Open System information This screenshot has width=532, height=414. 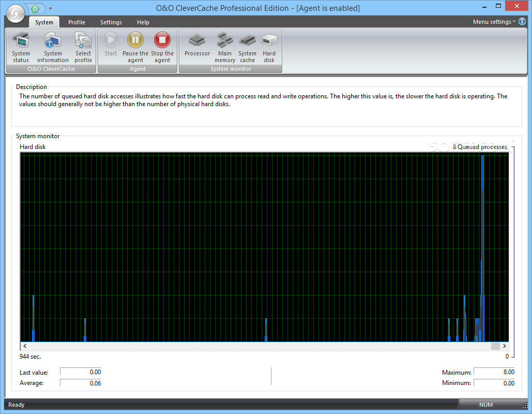(53, 47)
